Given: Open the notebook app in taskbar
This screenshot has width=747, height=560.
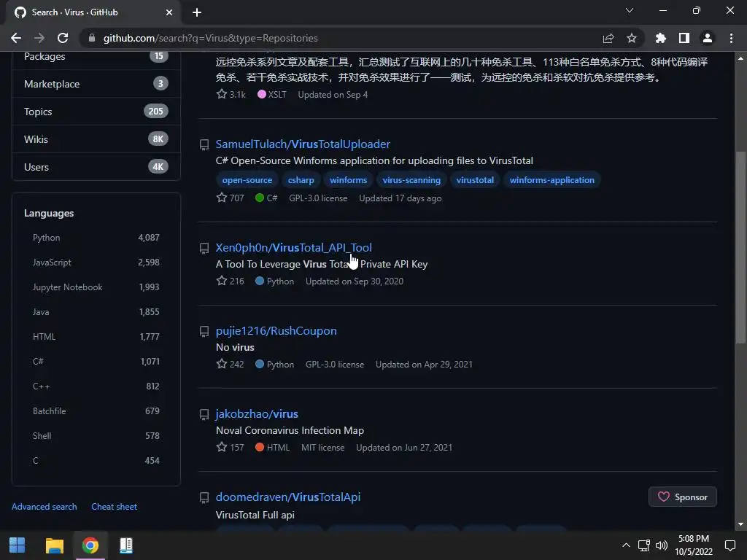Looking at the screenshot, I should [x=126, y=545].
